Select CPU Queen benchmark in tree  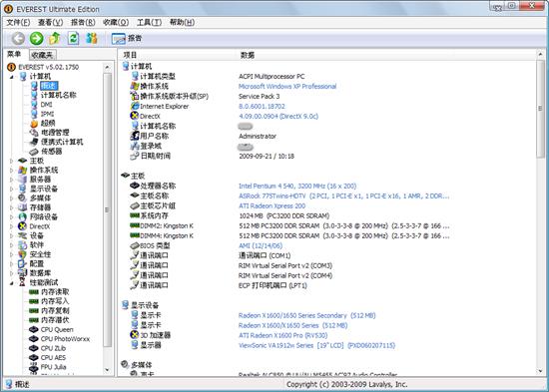coord(57,329)
